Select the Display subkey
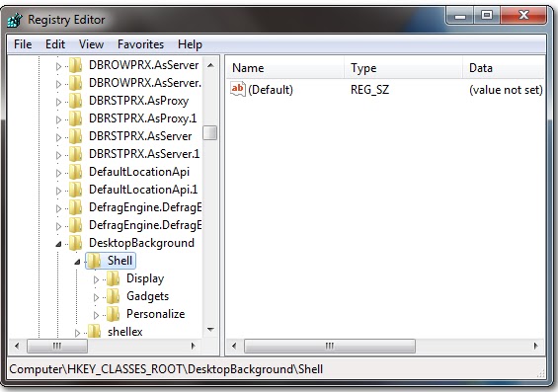 (x=145, y=278)
